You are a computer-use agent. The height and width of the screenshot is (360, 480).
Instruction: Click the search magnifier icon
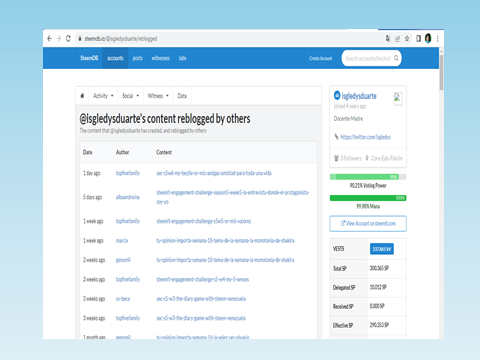396,58
